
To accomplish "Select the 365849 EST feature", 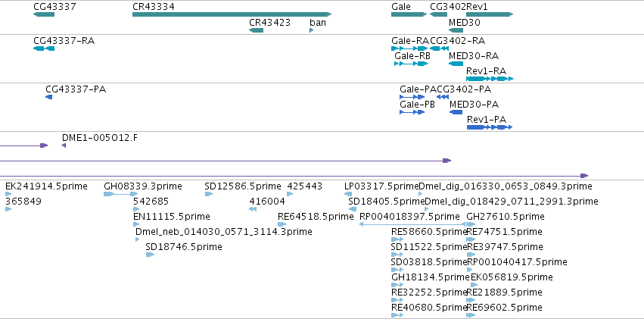I will [x=8, y=209].
